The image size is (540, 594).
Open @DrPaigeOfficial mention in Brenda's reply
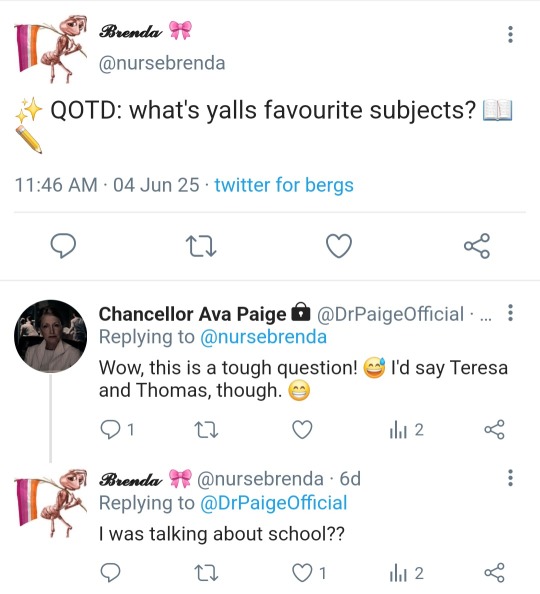273,503
